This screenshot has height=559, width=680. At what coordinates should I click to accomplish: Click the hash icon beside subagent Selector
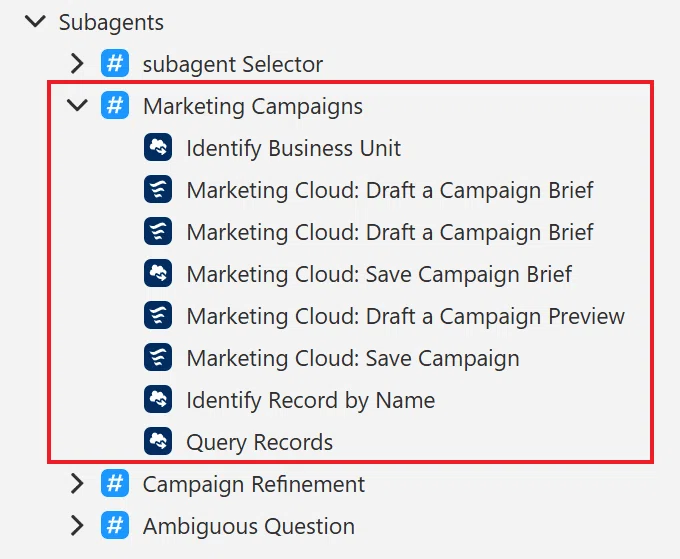coord(115,63)
